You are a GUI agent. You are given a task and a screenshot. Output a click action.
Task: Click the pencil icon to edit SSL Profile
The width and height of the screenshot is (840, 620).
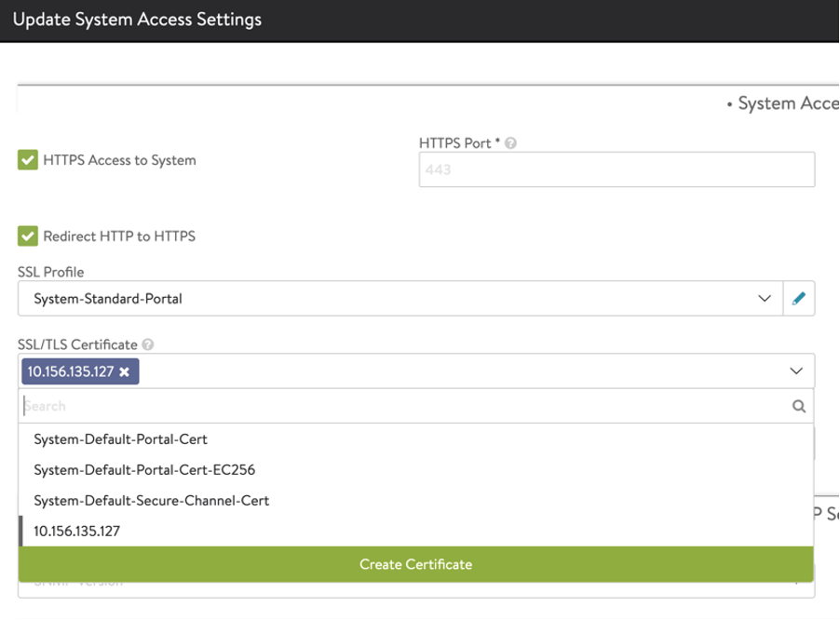tap(798, 299)
